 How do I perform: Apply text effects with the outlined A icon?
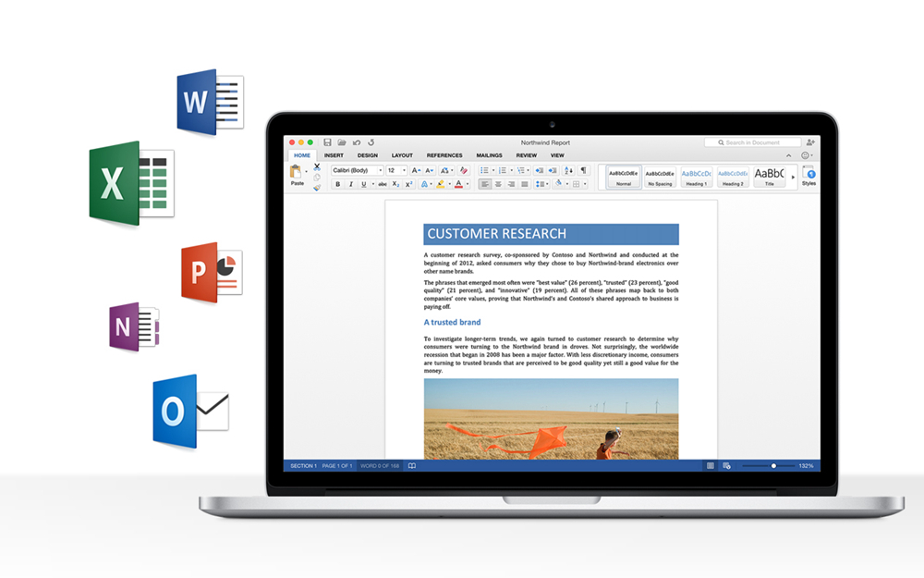coord(424,184)
